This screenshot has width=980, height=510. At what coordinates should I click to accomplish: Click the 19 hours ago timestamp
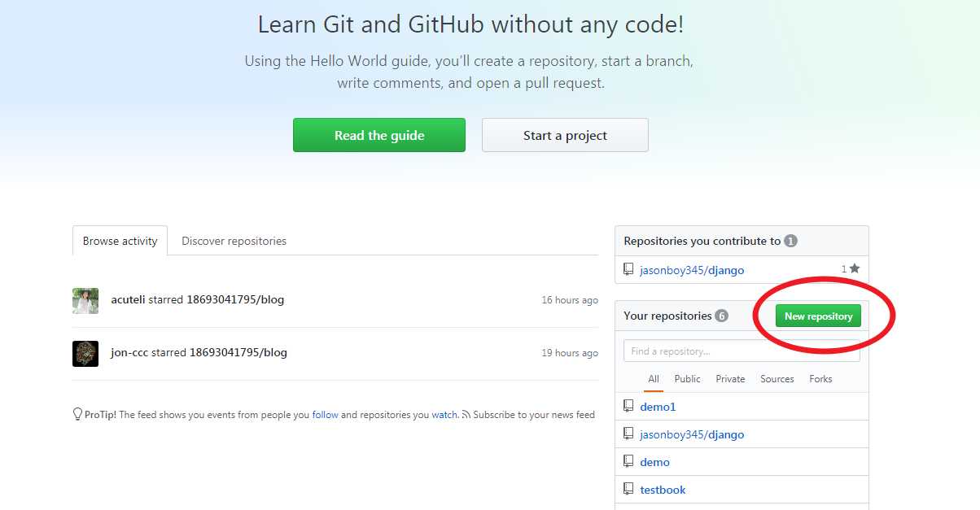pos(570,353)
